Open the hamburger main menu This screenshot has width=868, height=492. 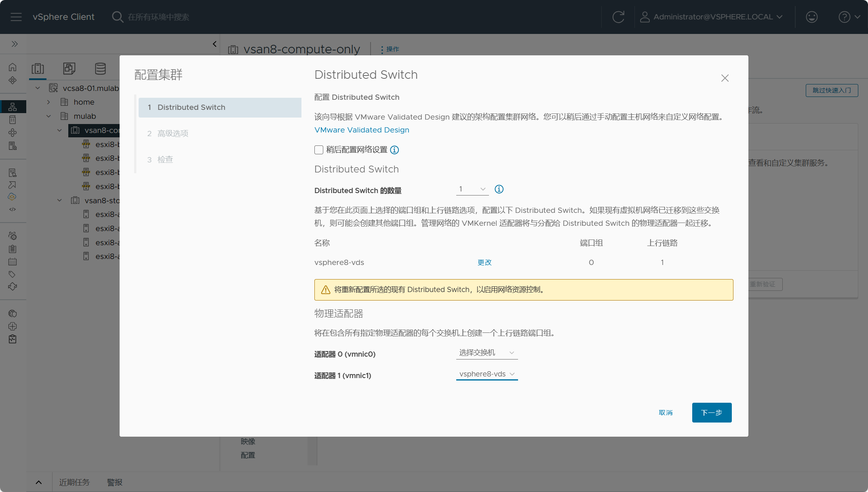[x=16, y=17]
